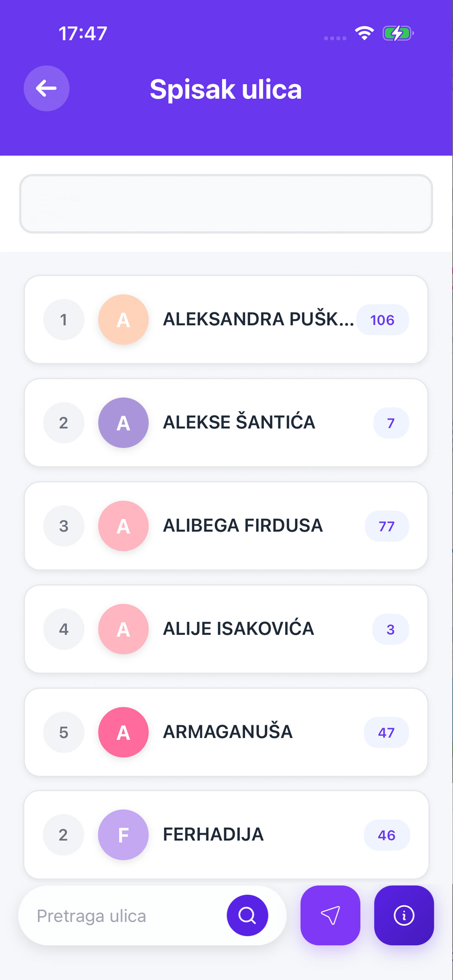Tap the orange A avatar for Aleksandra Puškina
The height and width of the screenshot is (980, 453).
pyautogui.click(x=123, y=320)
